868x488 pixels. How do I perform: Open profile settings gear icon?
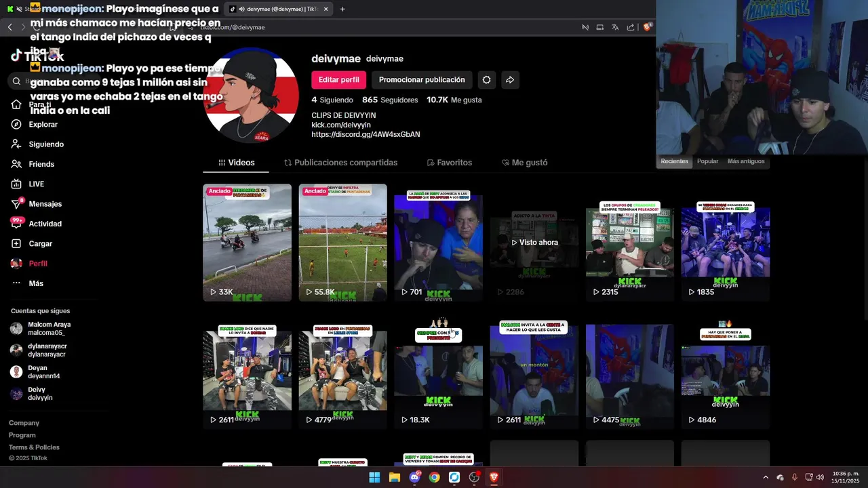[x=486, y=80]
